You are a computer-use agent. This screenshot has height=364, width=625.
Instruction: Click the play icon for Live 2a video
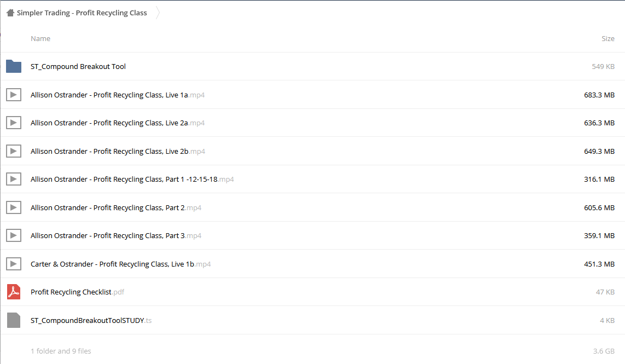14,123
